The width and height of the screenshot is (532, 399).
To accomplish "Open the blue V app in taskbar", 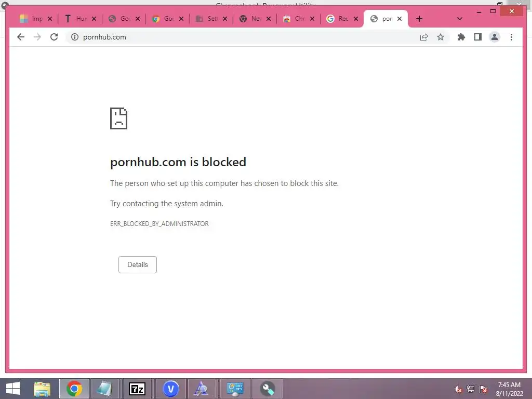I will 170,389.
